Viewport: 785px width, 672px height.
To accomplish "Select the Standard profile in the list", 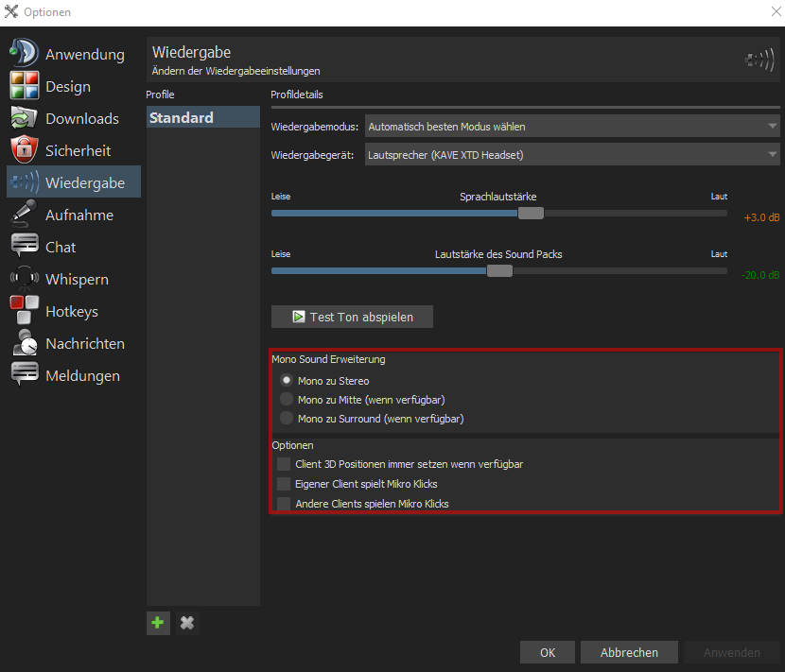I will tap(203, 117).
